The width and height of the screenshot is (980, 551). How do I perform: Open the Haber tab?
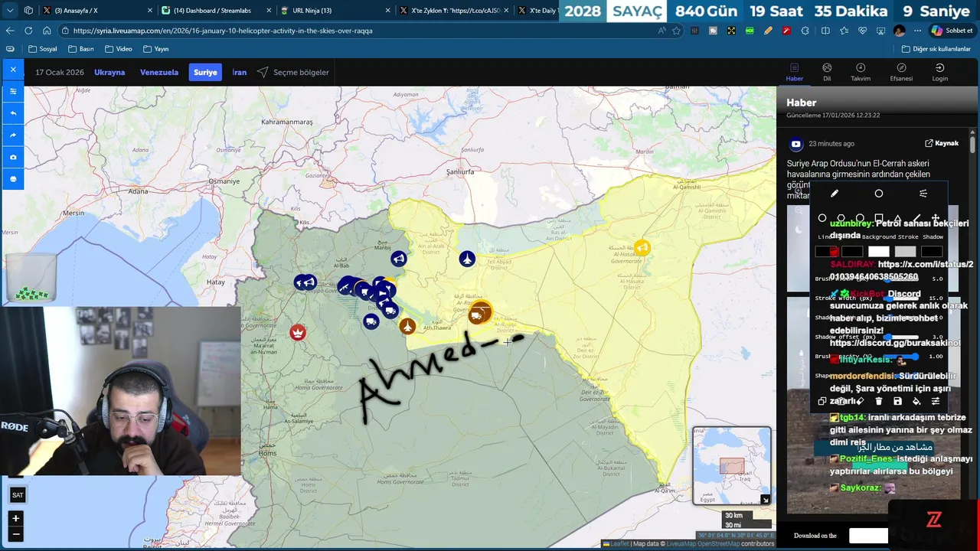click(x=795, y=73)
